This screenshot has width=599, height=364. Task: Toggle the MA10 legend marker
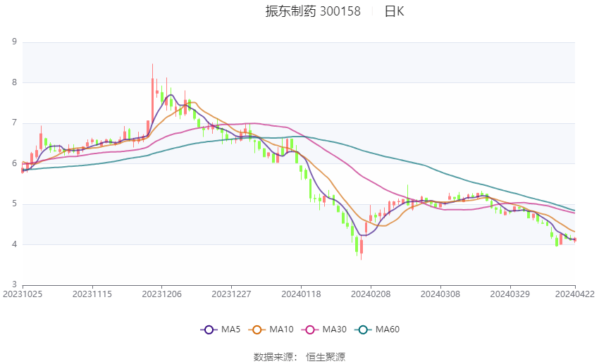[257, 330]
